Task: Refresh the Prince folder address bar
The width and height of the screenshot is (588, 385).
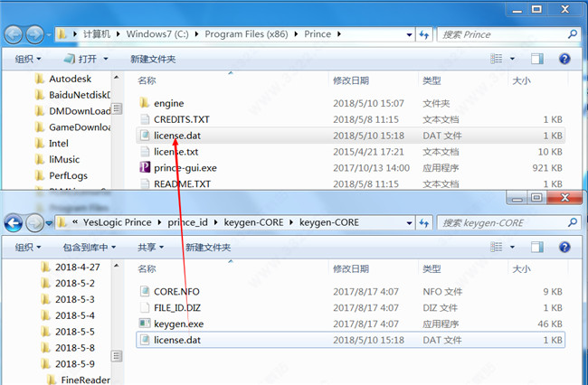Action: pyautogui.click(x=424, y=35)
